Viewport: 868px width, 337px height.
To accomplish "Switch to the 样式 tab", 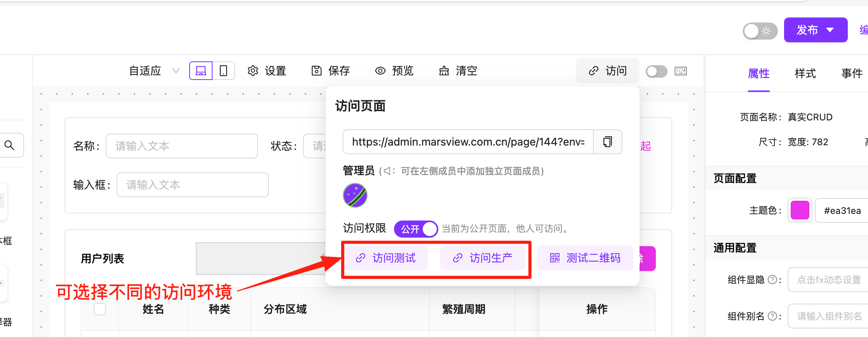I will point(805,73).
